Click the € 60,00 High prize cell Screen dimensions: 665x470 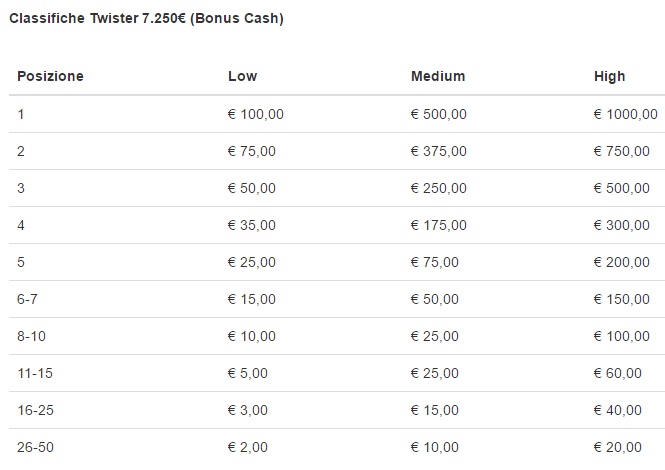[x=618, y=373]
